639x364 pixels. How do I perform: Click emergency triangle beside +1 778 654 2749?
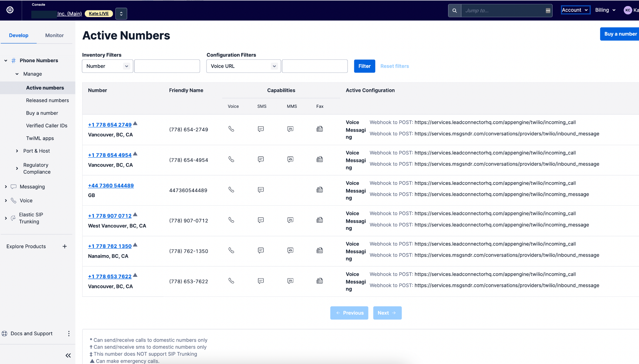coord(135,123)
